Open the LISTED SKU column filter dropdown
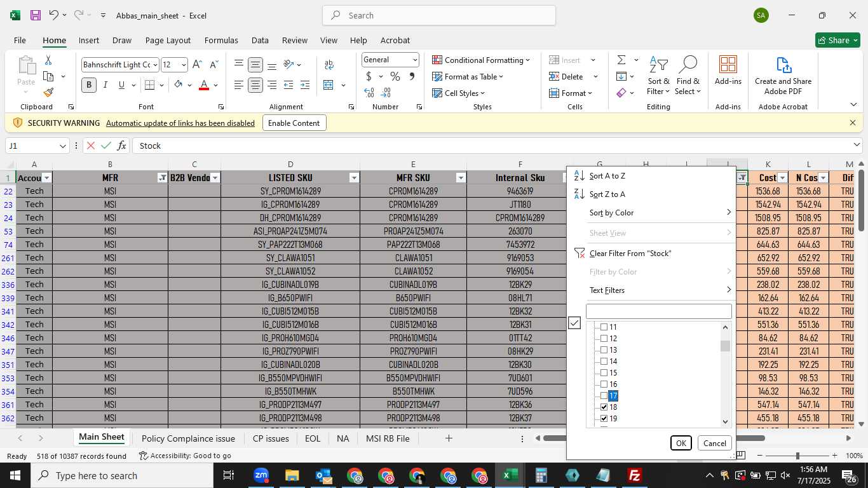 coord(354,178)
